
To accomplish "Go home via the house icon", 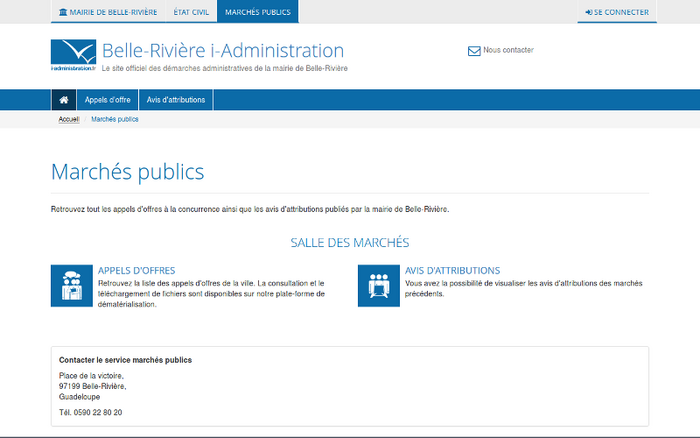I will click(x=64, y=100).
